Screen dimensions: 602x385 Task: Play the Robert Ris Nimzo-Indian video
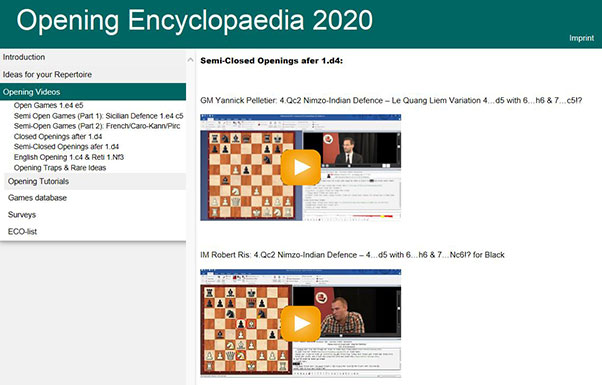301,324
